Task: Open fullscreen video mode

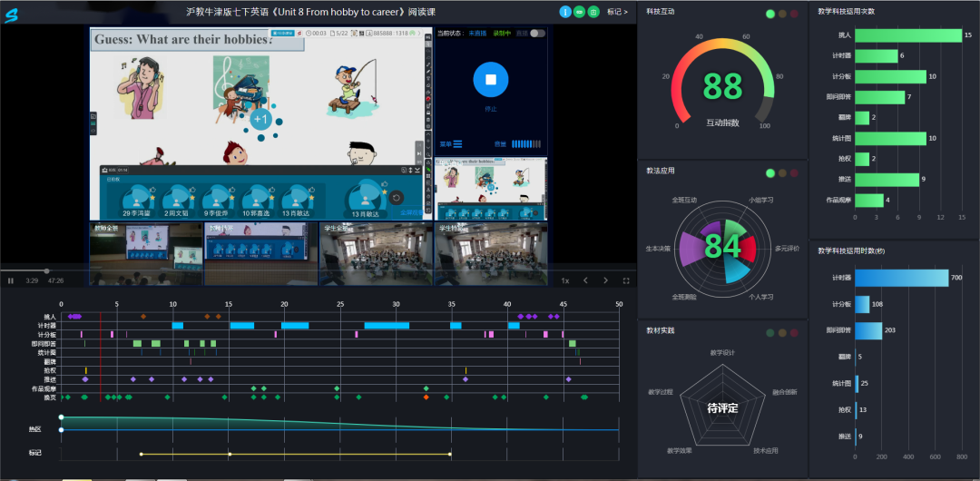Action: pyautogui.click(x=626, y=280)
